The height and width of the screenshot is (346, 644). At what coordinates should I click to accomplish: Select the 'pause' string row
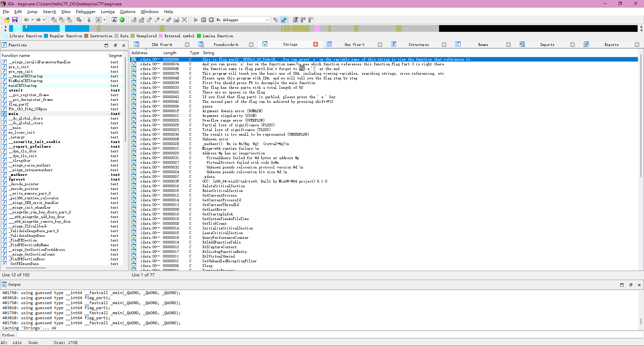[207, 107]
